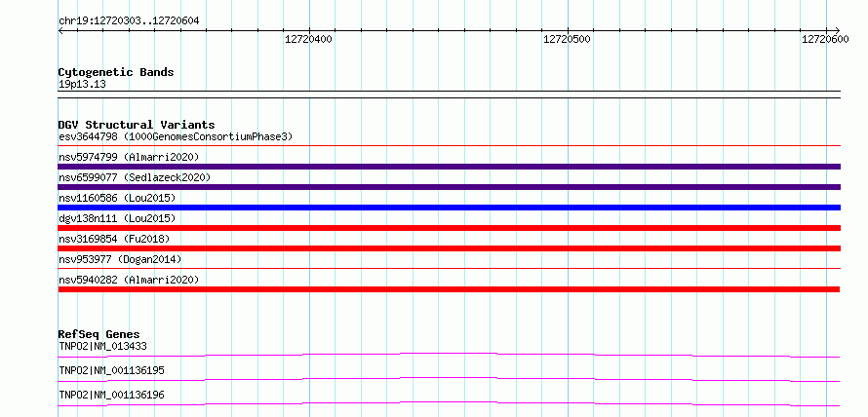Select the Cytogenetic Bands track heading

[x=116, y=72]
